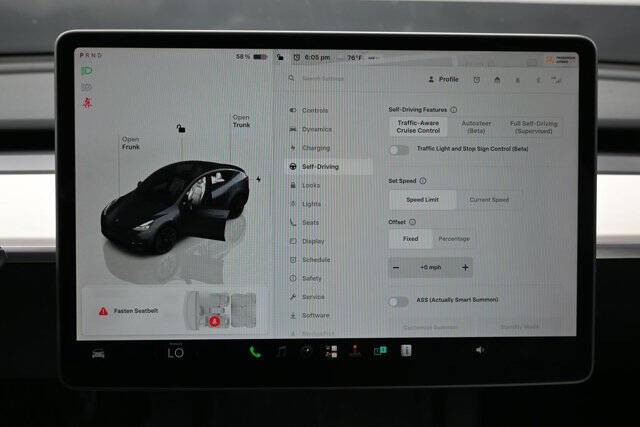640x427 pixels.
Task: Open Seats settings menu
Action: point(304,222)
